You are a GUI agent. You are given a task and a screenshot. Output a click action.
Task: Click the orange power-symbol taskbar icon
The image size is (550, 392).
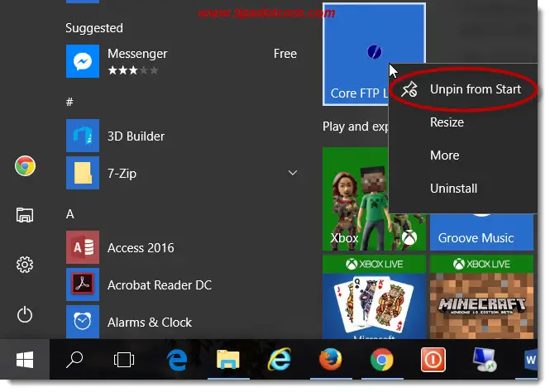point(433,360)
